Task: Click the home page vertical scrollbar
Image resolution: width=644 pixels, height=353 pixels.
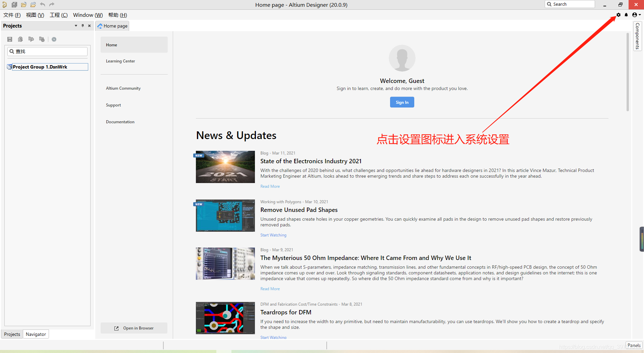Action: tap(628, 72)
